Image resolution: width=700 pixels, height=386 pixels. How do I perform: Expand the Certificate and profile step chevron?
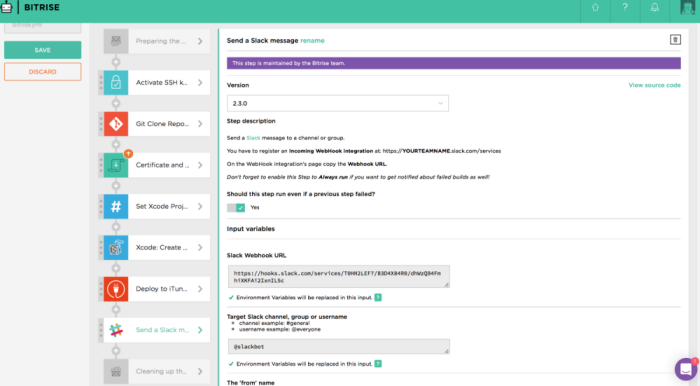(200, 165)
